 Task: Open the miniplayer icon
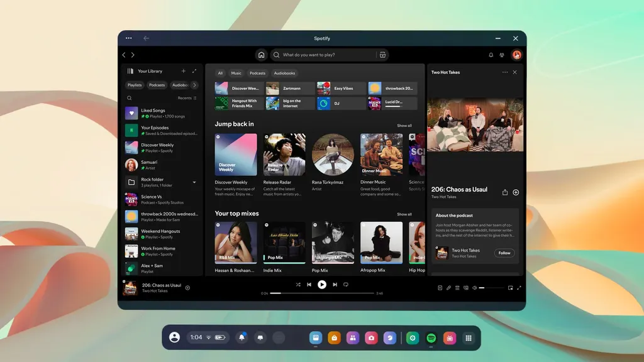pos(511,288)
